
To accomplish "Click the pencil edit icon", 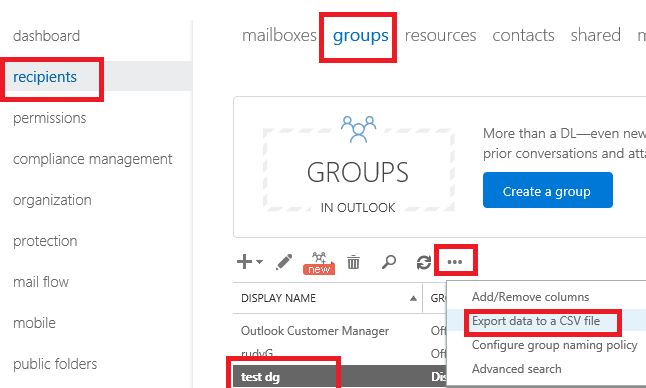I will click(284, 262).
